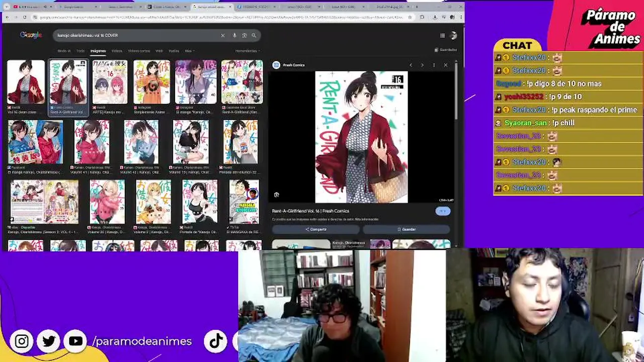Open the TikTok El Mangaka thumbnail
The height and width of the screenshot is (362, 644).
click(244, 202)
